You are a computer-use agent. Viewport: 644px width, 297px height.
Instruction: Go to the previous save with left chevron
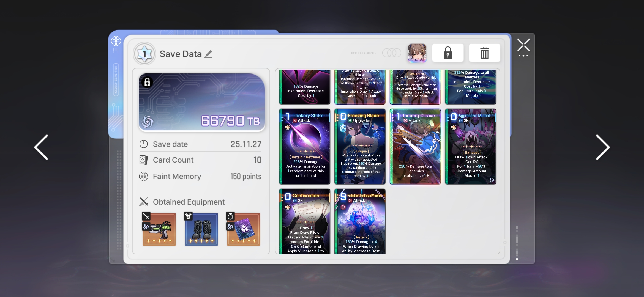pyautogui.click(x=41, y=147)
